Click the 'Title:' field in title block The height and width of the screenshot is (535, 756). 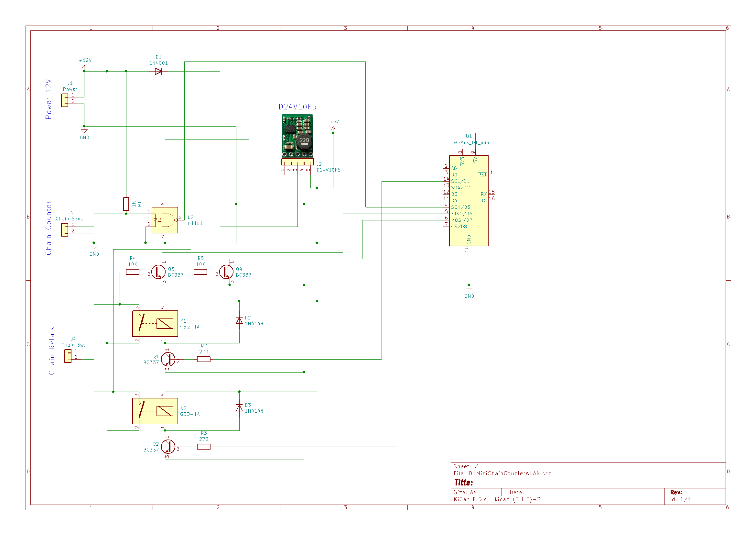464,483
